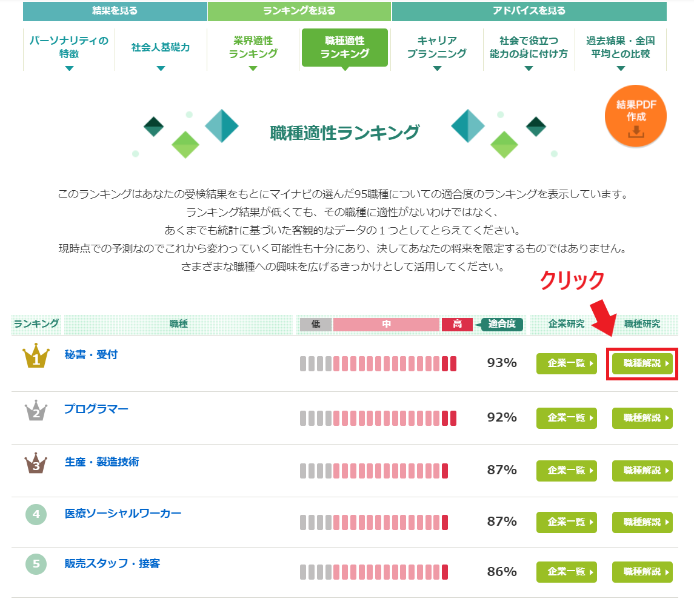The width and height of the screenshot is (694, 616).
Task: Open the arrow beneath キャリアプランニング
Action: point(436,68)
